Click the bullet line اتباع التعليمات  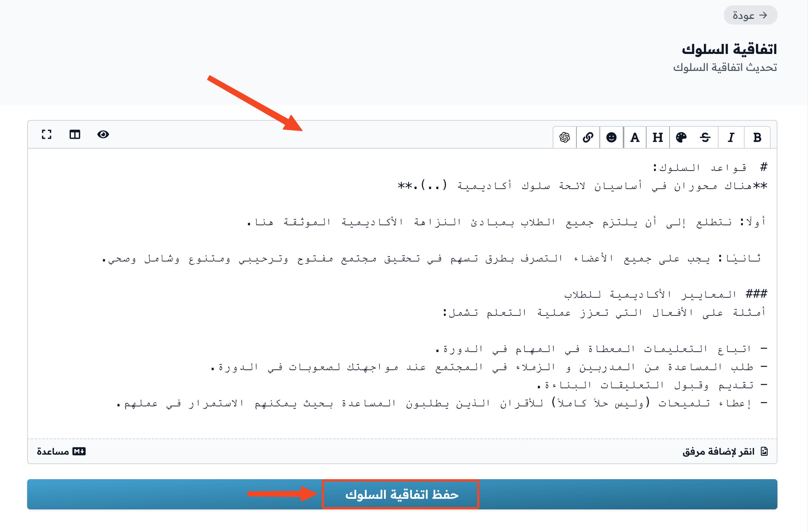(x=601, y=349)
